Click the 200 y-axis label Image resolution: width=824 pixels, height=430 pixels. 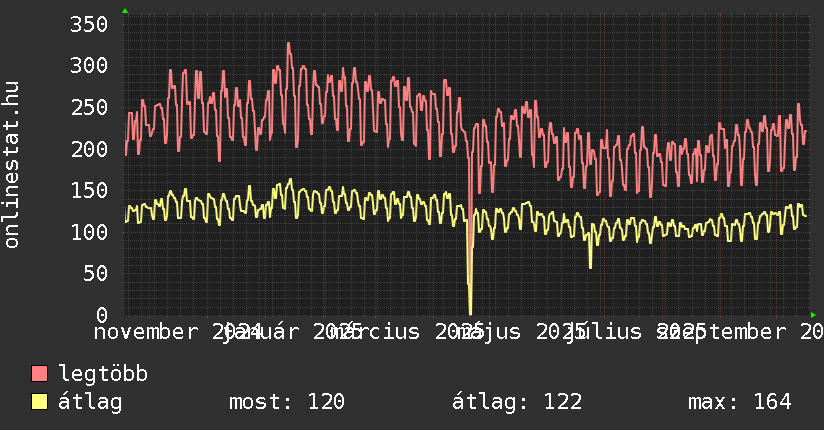click(88, 150)
